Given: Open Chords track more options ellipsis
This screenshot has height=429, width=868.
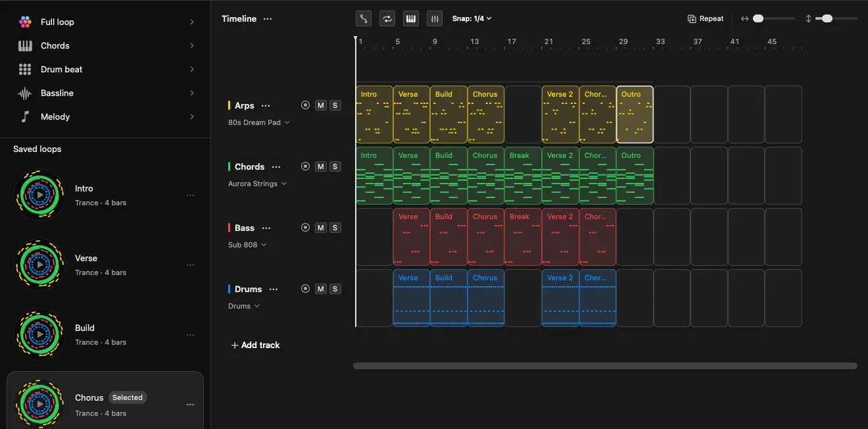Looking at the screenshot, I should [x=276, y=166].
